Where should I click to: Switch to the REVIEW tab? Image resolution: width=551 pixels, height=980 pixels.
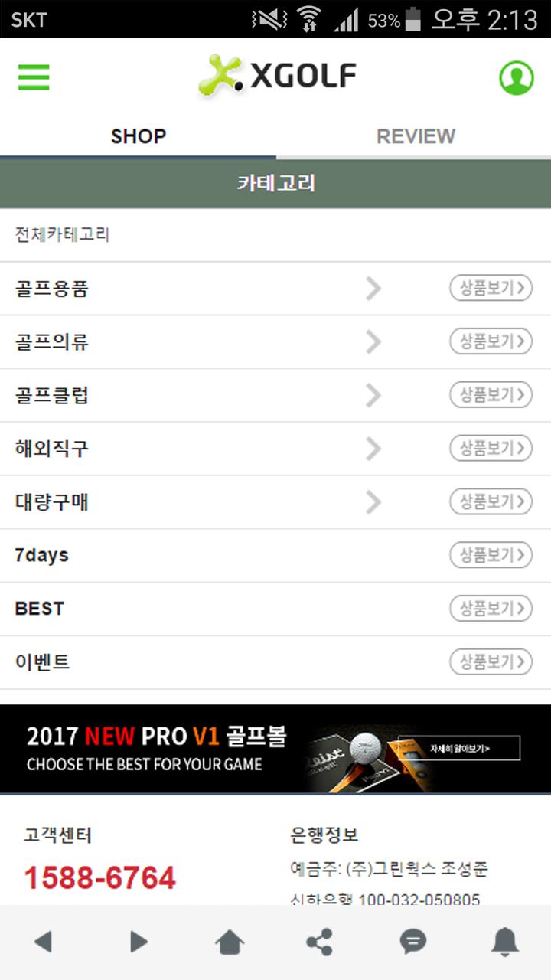pos(416,136)
